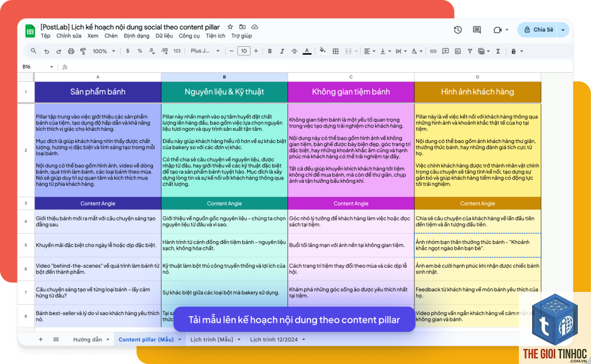This screenshot has height=364, width=591.
Task: Check the cloud save status icon
Action: point(255,27)
